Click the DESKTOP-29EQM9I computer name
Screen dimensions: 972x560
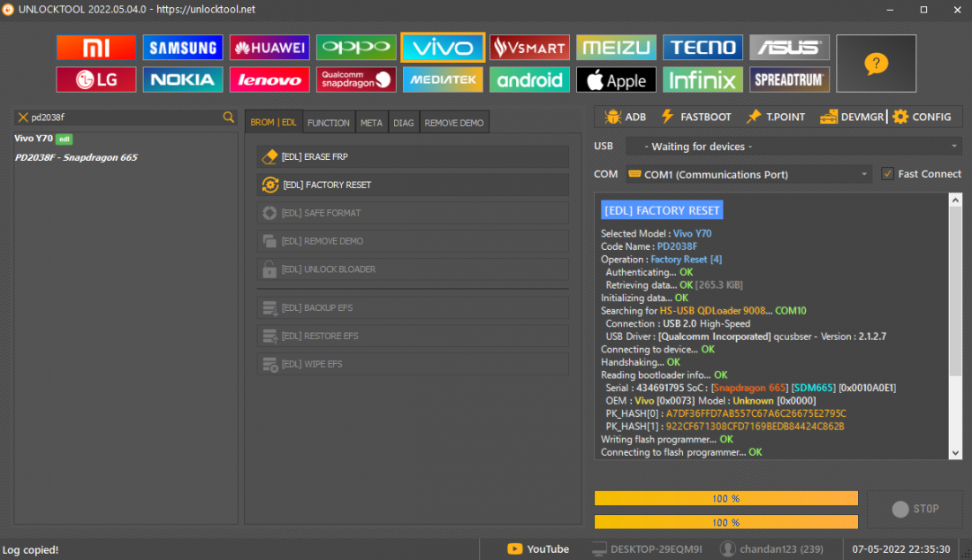pyautogui.click(x=656, y=549)
